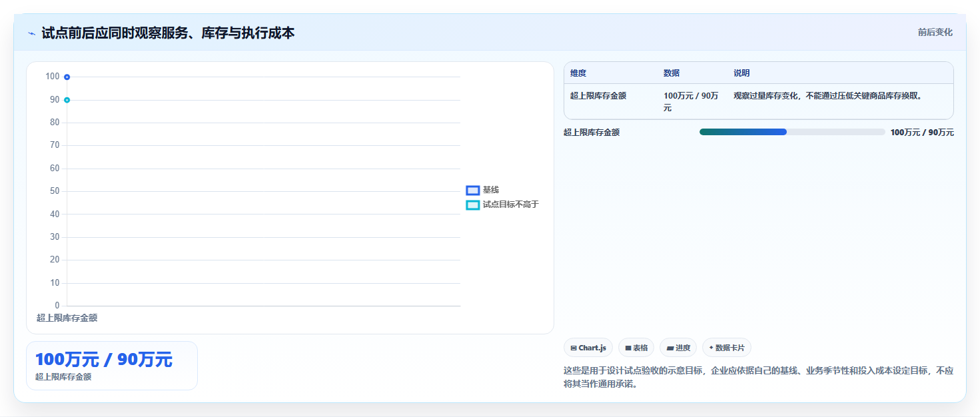This screenshot has width=980, height=417.
Task: Click the 表格 chip icon
Action: point(628,348)
